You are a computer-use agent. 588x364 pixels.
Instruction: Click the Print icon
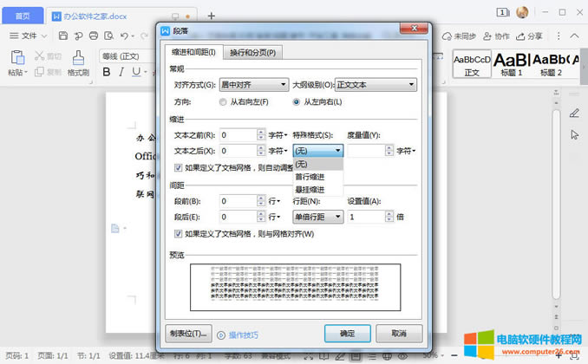click(94, 36)
